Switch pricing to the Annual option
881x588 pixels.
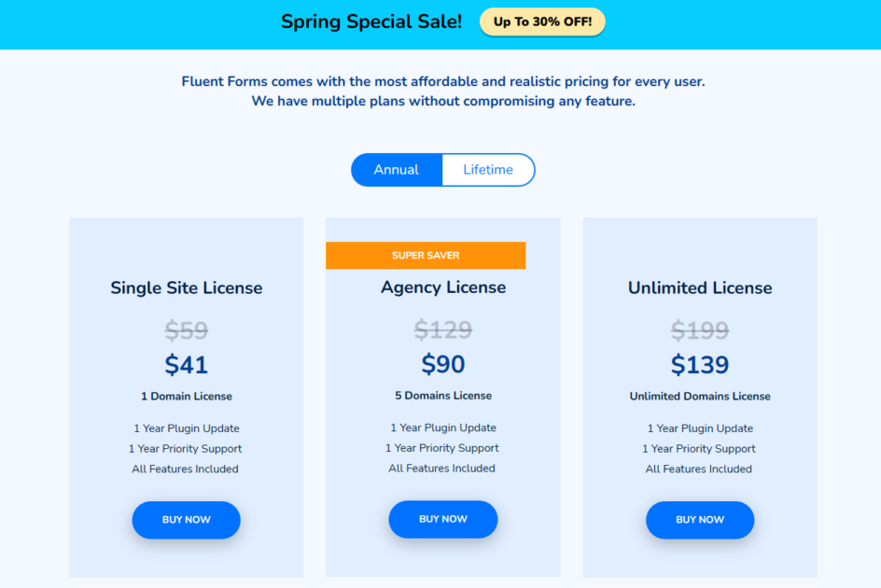coord(397,170)
